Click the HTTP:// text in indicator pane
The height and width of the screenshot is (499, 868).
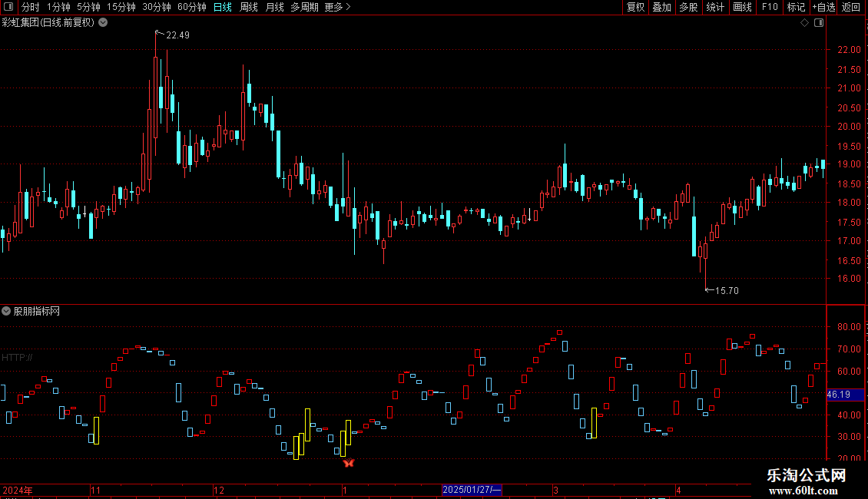[x=17, y=358]
